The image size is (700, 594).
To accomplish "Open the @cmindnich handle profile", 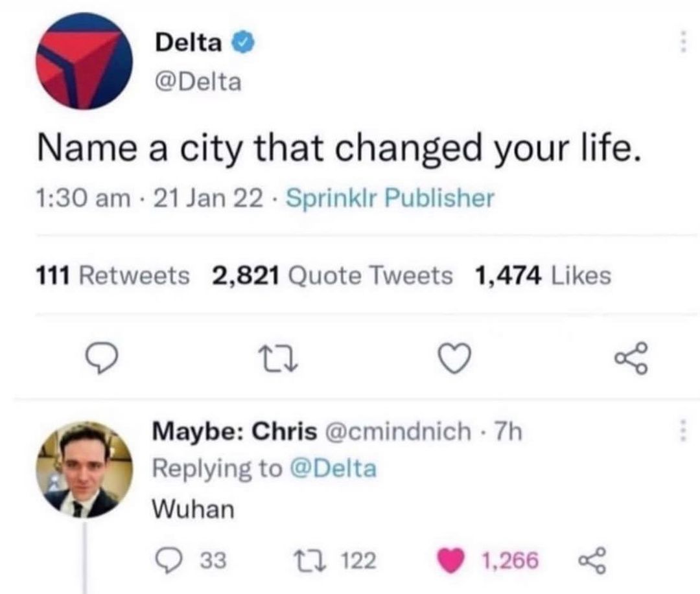I will click(402, 431).
